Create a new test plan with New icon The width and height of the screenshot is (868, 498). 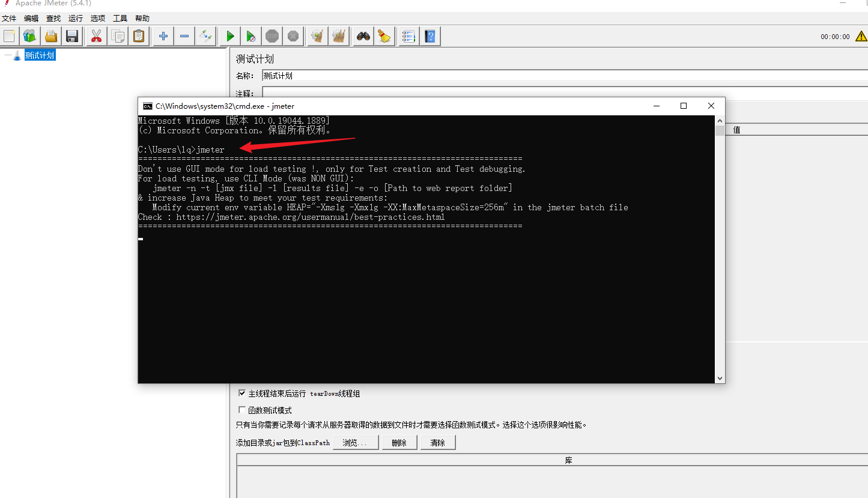pos(9,36)
